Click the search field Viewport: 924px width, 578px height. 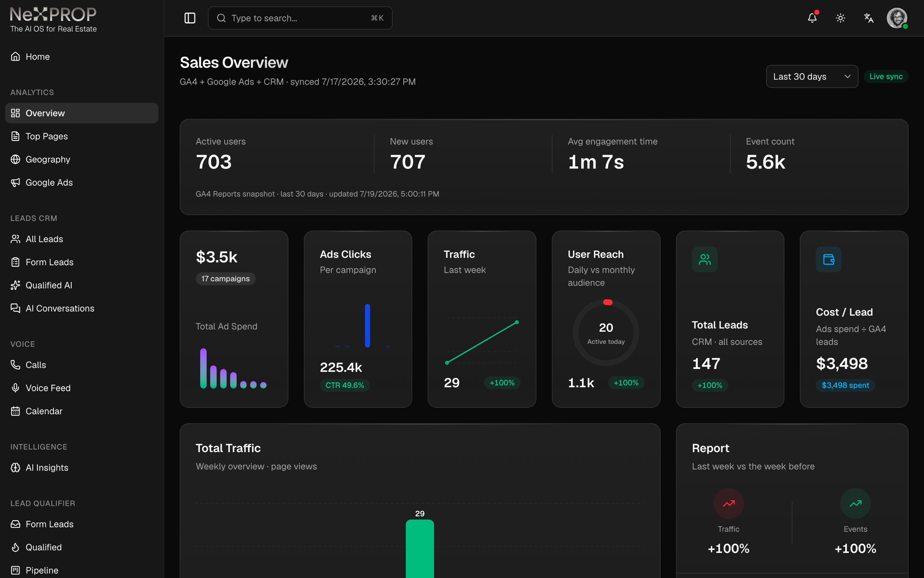300,18
